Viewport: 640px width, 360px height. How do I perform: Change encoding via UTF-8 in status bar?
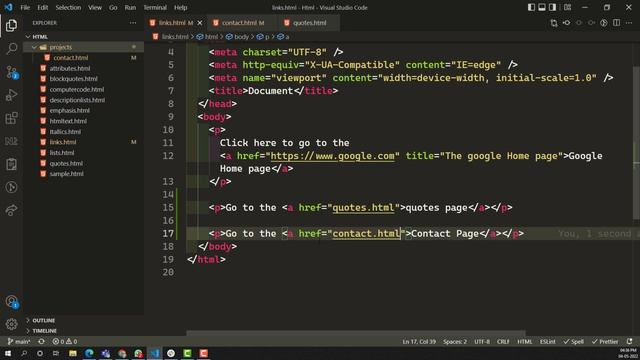point(482,341)
